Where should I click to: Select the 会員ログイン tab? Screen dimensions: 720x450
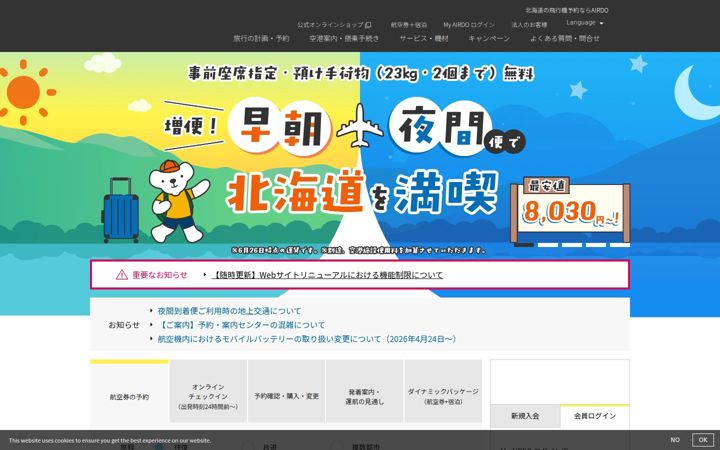595,416
